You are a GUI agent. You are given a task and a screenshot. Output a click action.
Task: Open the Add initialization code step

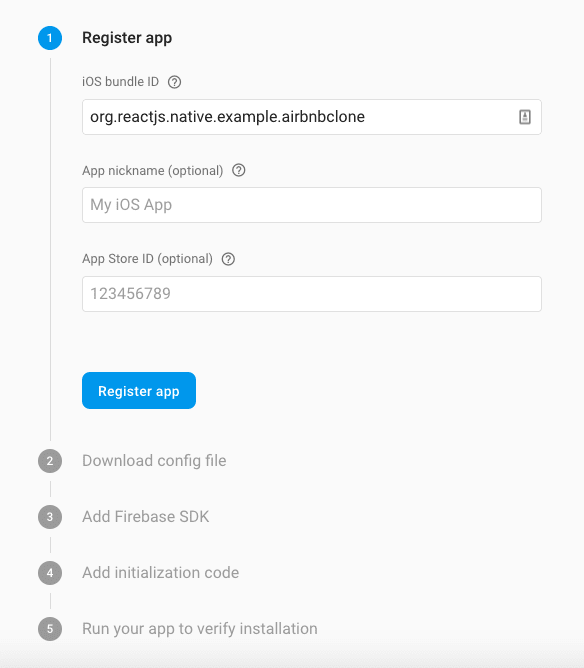[x=161, y=573]
